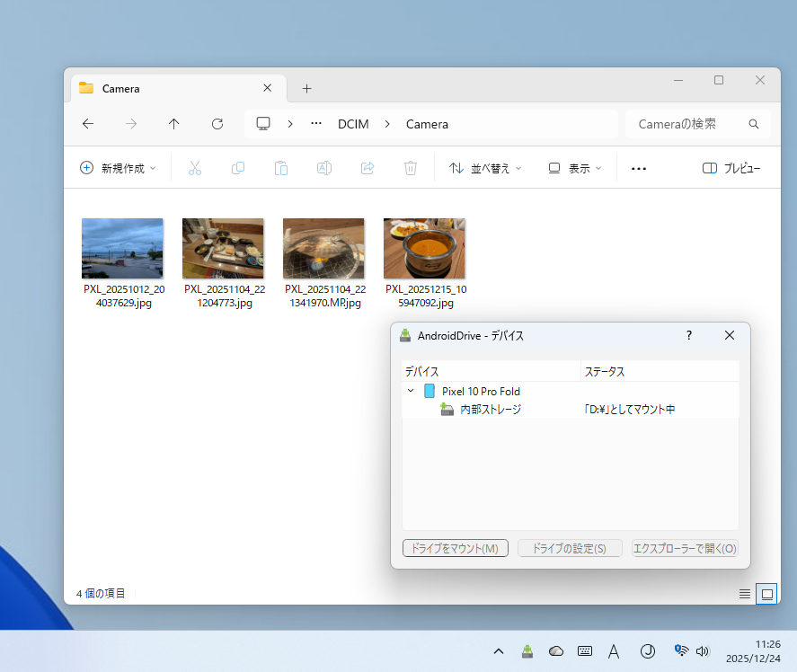
Task: Click the Share icon in Explorer's toolbar
Action: pos(367,168)
